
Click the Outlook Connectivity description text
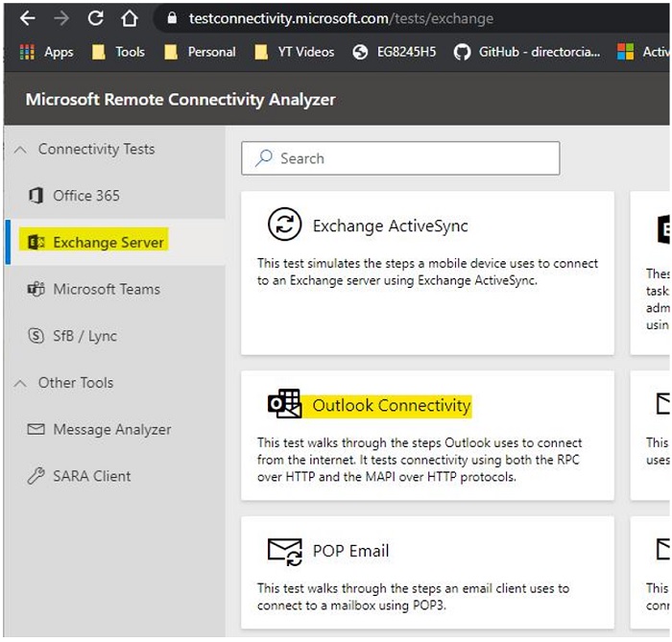[x=420, y=460]
